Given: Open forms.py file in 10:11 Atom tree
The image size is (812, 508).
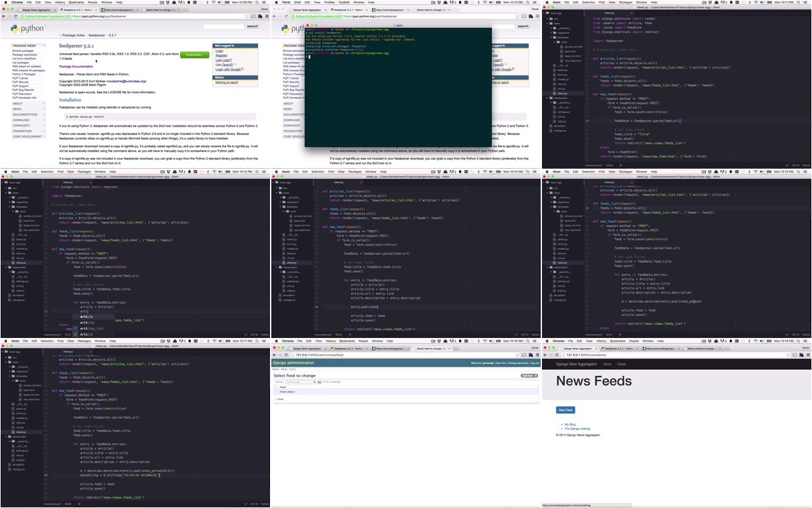Looking at the screenshot, I should click(562, 75).
